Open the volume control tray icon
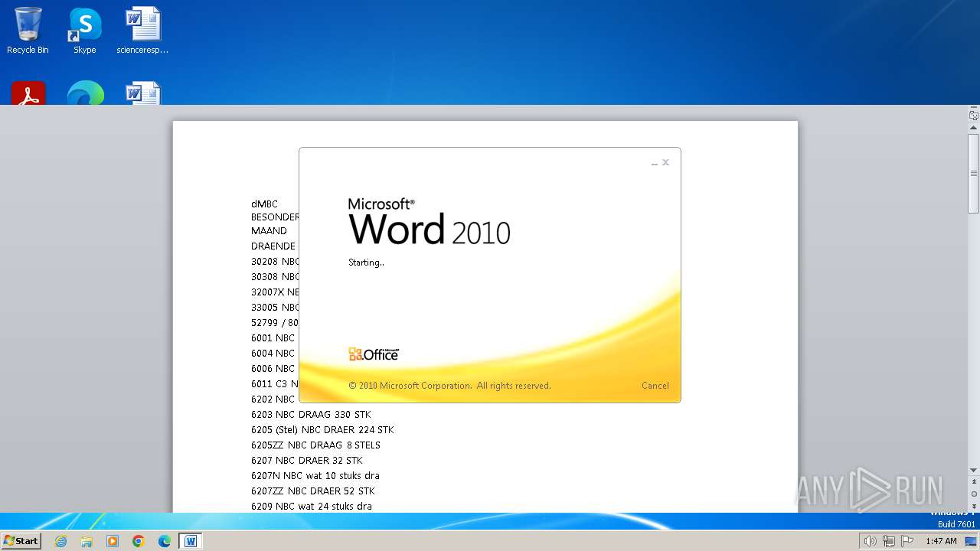This screenshot has width=980, height=551. coord(870,541)
